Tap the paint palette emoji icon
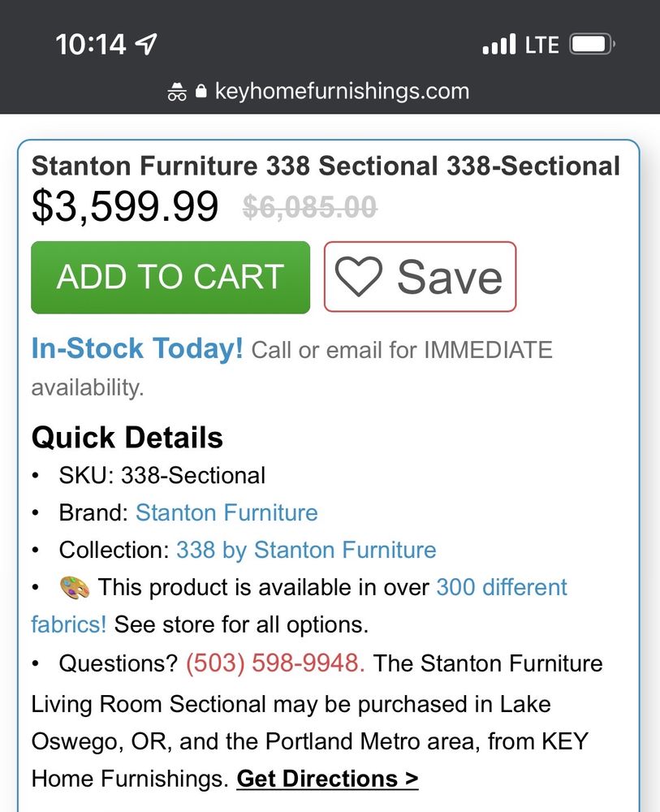 coord(75,587)
